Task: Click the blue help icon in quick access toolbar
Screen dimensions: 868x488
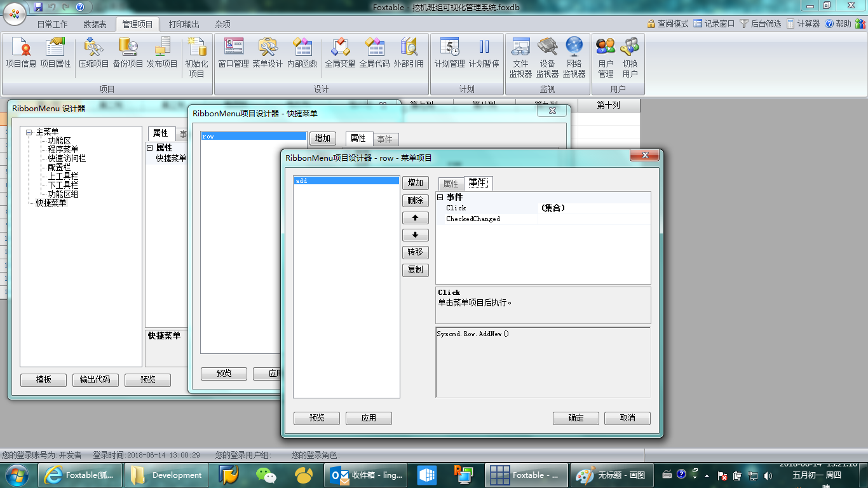Action: [x=79, y=6]
